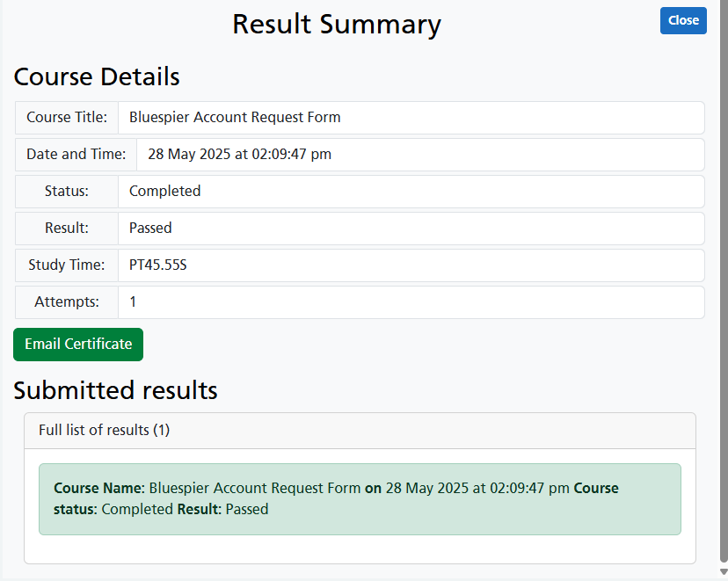Click the Status label cell
This screenshot has width=728, height=581.
(x=67, y=192)
